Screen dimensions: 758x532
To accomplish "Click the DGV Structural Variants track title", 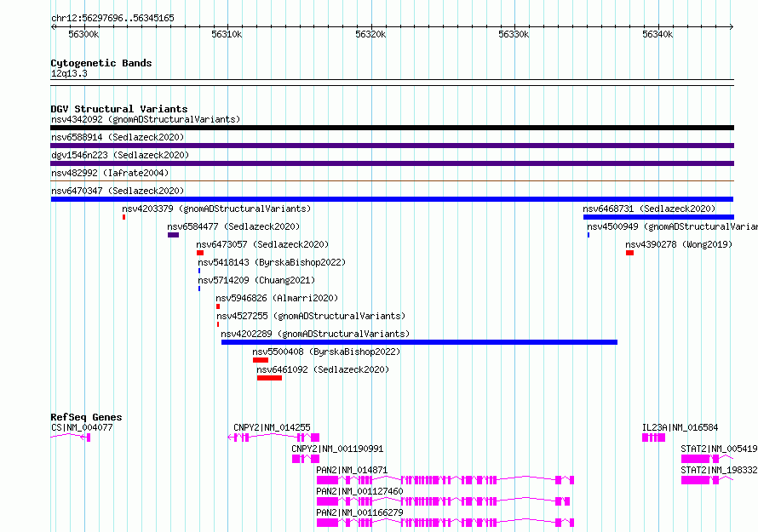I will (119, 109).
